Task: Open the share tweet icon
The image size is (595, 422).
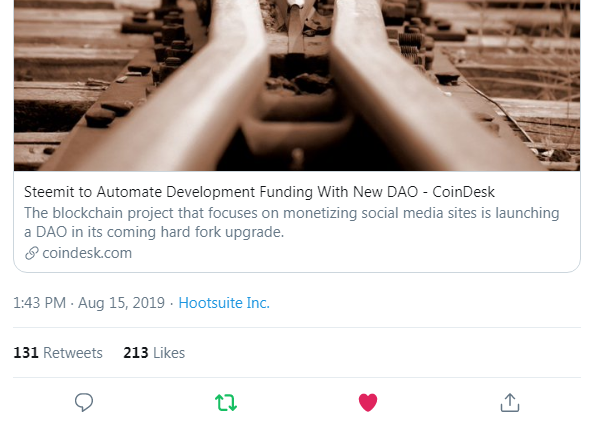Action: [510, 402]
